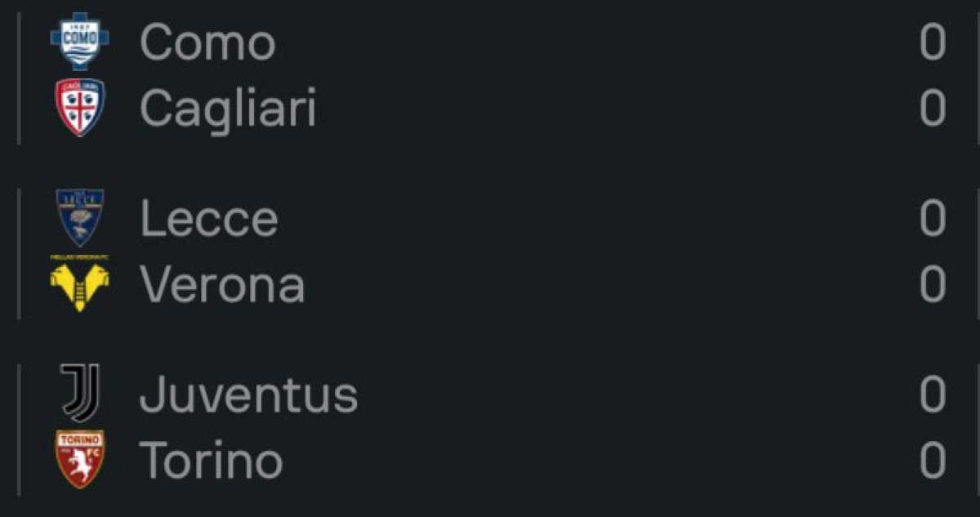Click Cagliari's score of 0
Screen dimensions: 980x517
[x=932, y=108]
